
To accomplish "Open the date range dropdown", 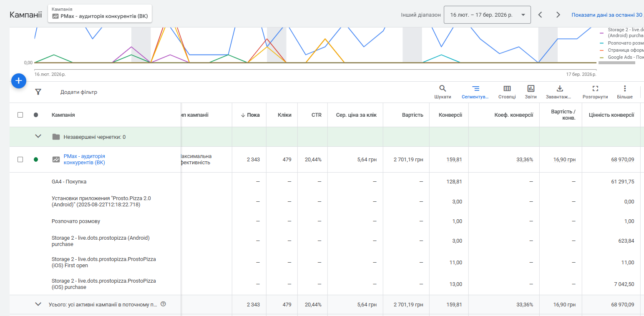I will [487, 15].
